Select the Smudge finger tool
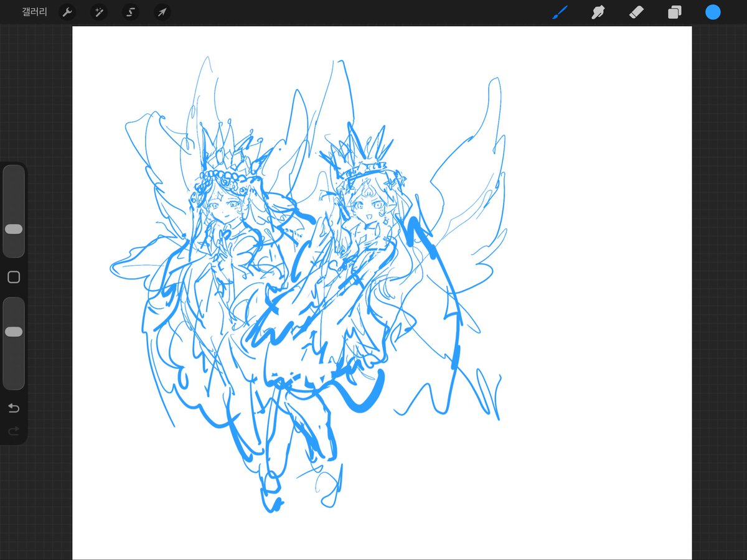Image resolution: width=747 pixels, height=560 pixels. tap(598, 12)
